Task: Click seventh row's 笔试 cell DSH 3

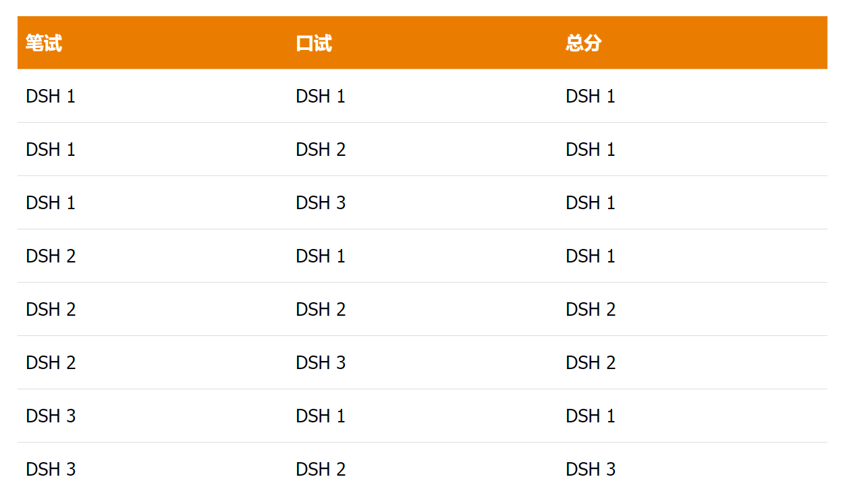Action: tap(51, 416)
